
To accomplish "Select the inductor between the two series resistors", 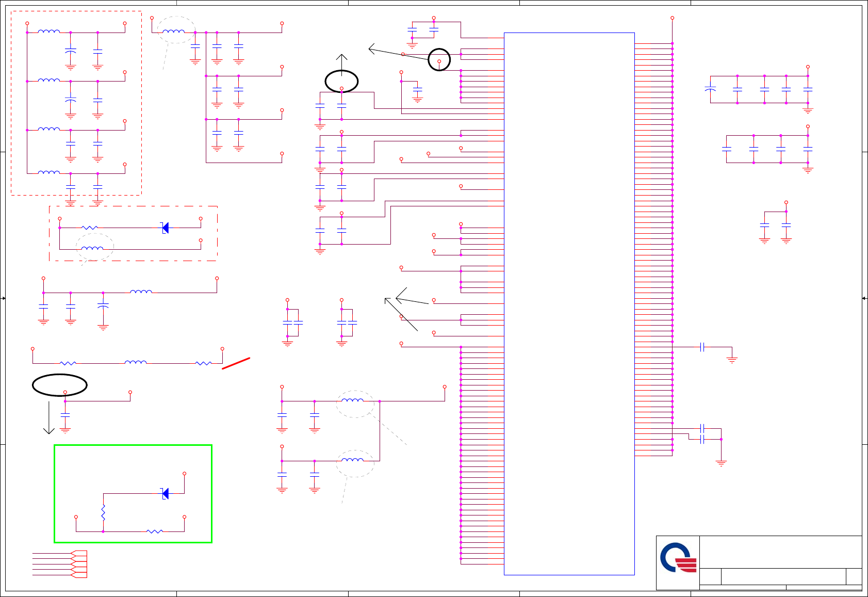I will coord(136,362).
